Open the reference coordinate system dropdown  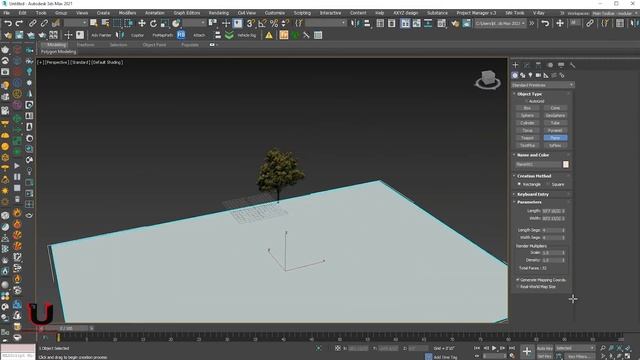point(194,23)
